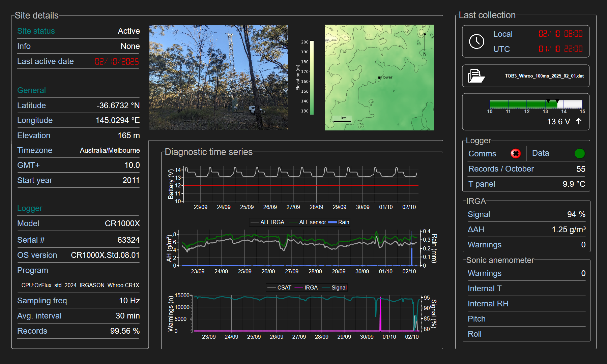Click the battery voltage gauge bar
Screen dimensions: 607x364
536,104
